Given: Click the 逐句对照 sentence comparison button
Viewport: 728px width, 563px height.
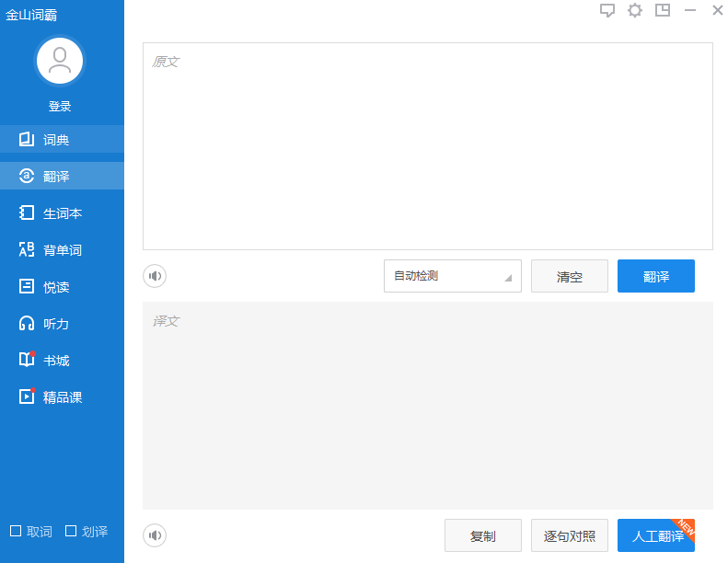Looking at the screenshot, I should (x=569, y=535).
